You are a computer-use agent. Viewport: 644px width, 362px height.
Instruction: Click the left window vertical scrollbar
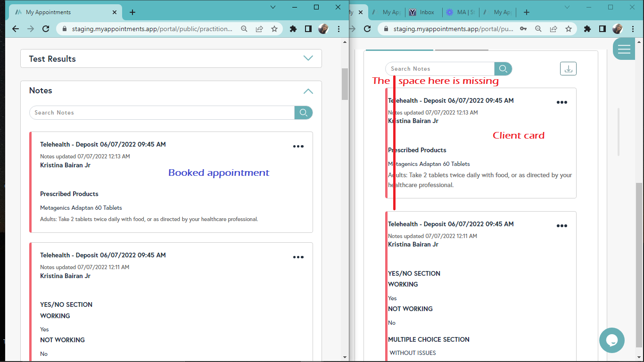[x=345, y=84]
